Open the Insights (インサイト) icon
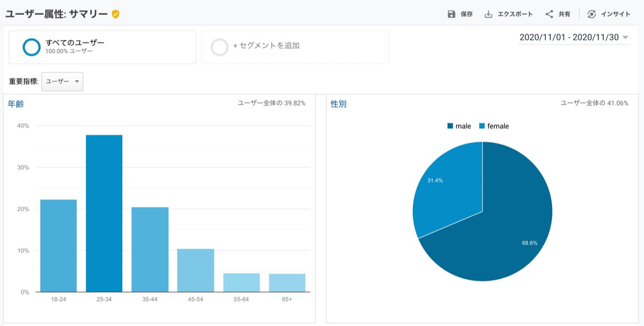 click(591, 14)
